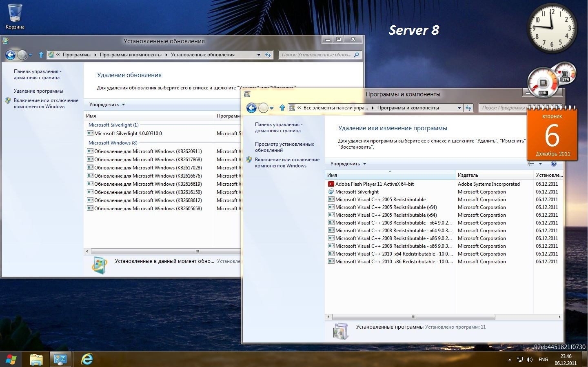Select Adobe Flash Player 11 ActiveX 64-bit
Image resolution: width=588 pixels, height=367 pixels.
371,184
